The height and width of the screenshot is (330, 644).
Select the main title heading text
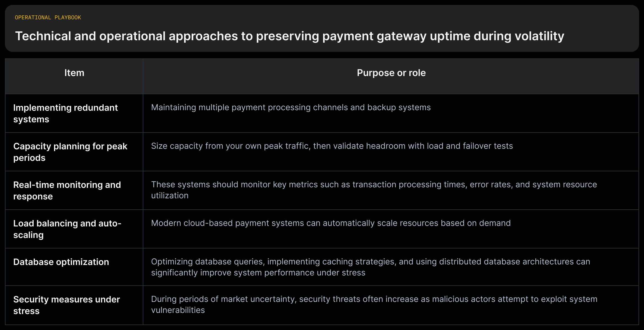coord(289,36)
